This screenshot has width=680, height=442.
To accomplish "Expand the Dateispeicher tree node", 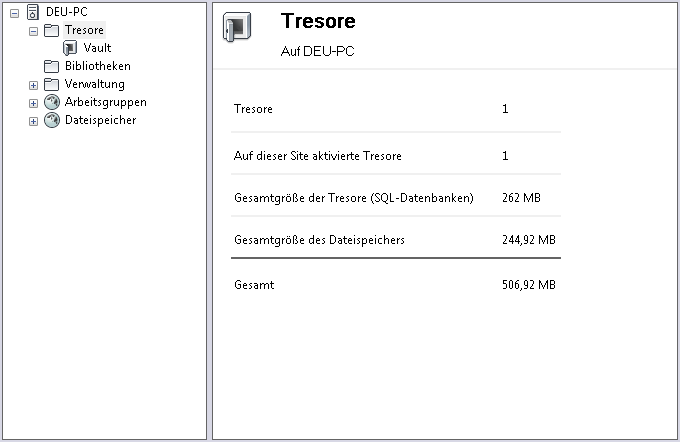I will pos(33,121).
